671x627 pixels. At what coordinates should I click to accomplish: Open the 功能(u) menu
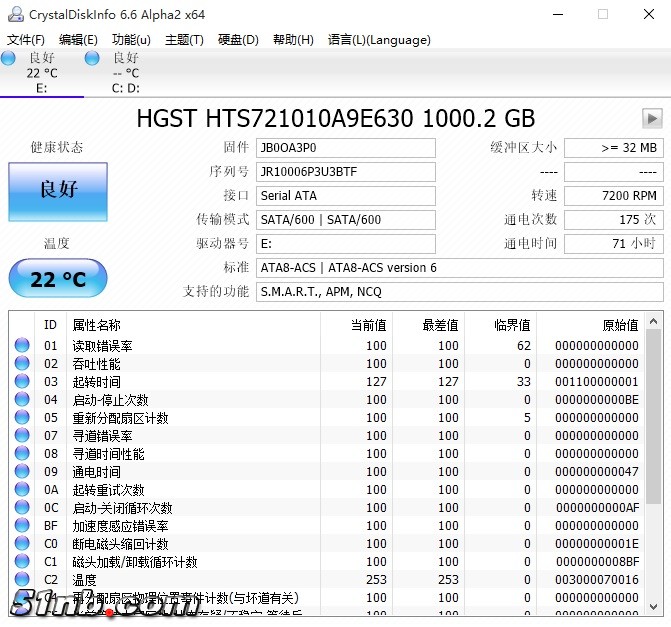click(131, 40)
